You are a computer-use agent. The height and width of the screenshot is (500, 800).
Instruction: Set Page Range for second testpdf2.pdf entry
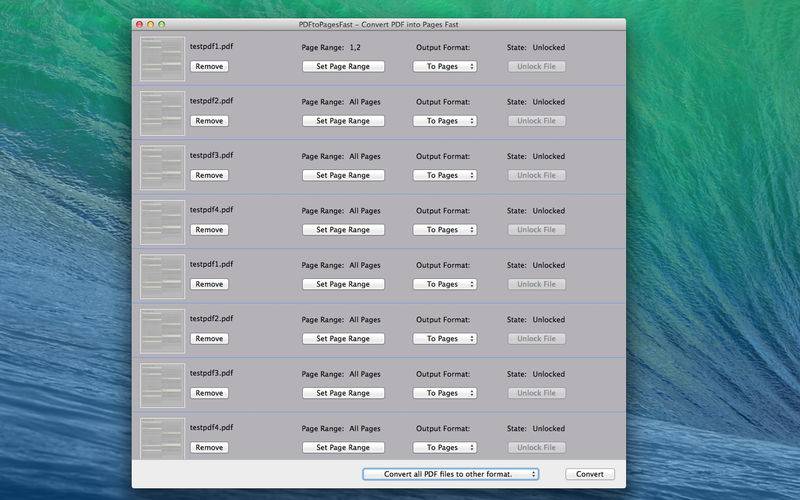click(x=343, y=339)
